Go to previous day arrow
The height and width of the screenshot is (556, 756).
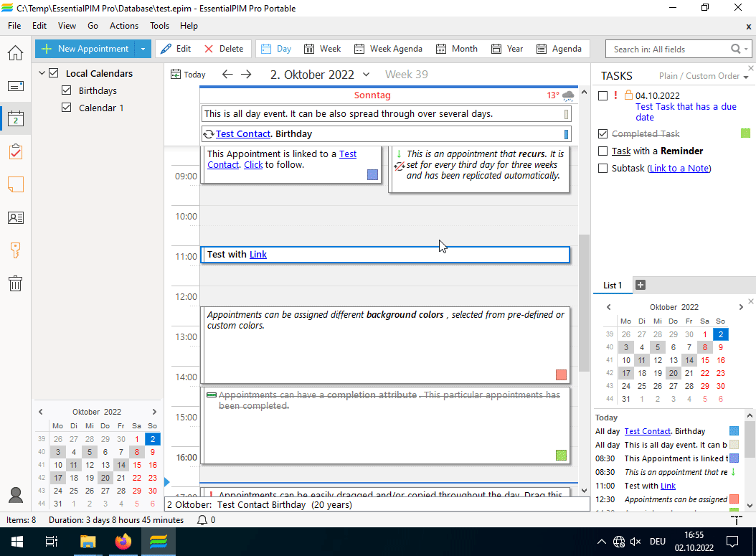point(227,75)
